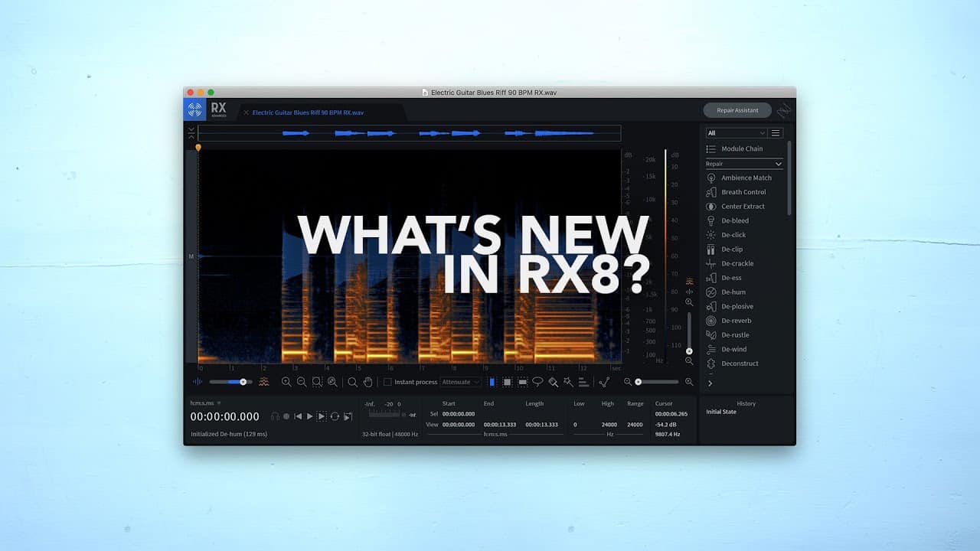Collapse the Repair category

point(744,164)
